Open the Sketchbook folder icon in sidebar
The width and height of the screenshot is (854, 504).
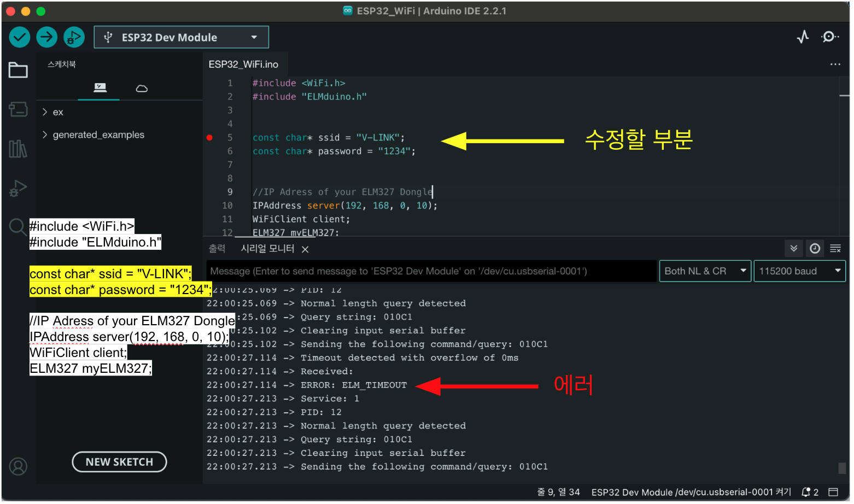(18, 70)
